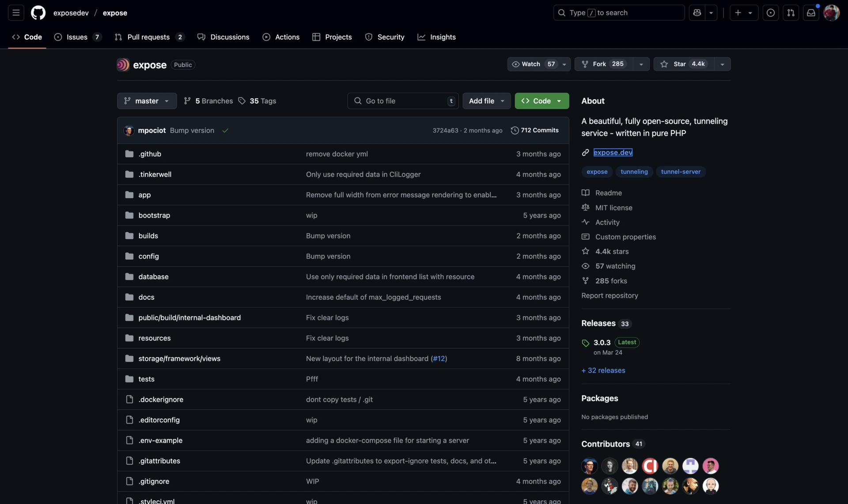Screen dimensions: 848x504
Task: Click the link icon beside expose.dev
Action: pos(585,152)
